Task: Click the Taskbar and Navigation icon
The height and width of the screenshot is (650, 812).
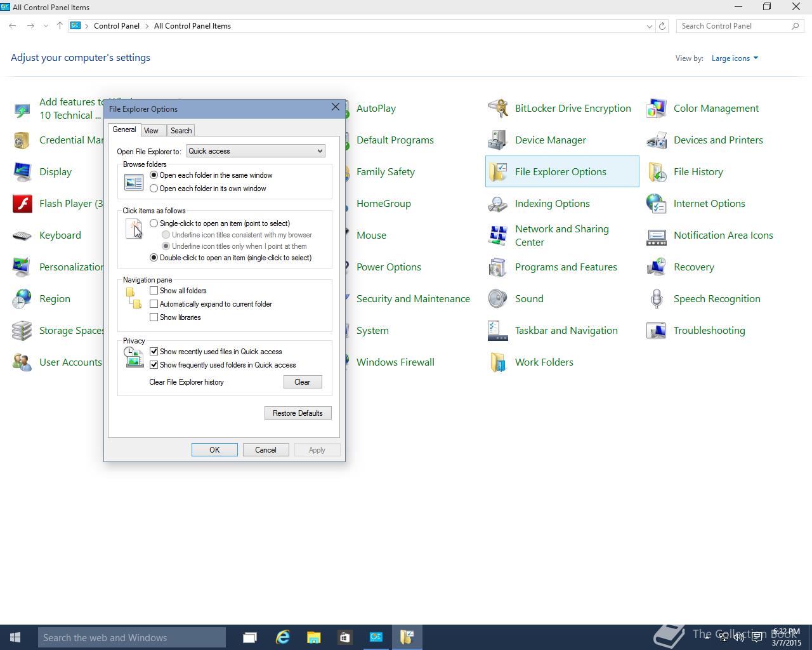Action: pyautogui.click(x=498, y=331)
